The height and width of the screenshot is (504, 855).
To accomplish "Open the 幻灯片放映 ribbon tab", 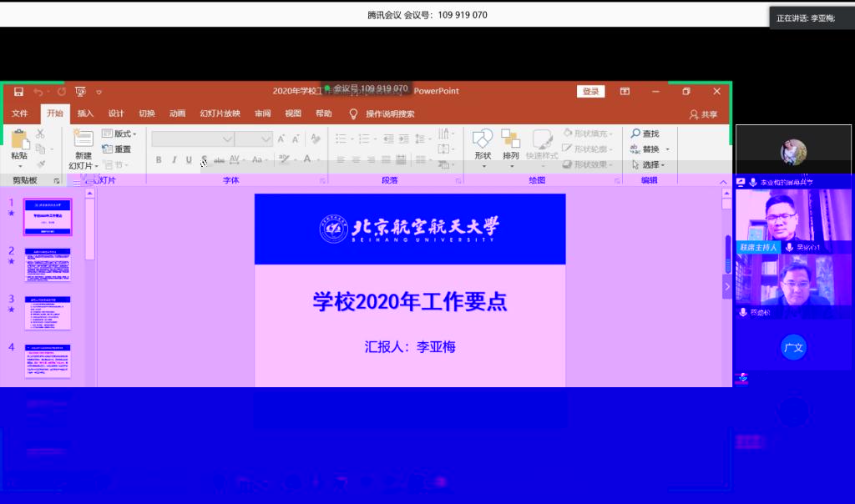I will point(220,113).
